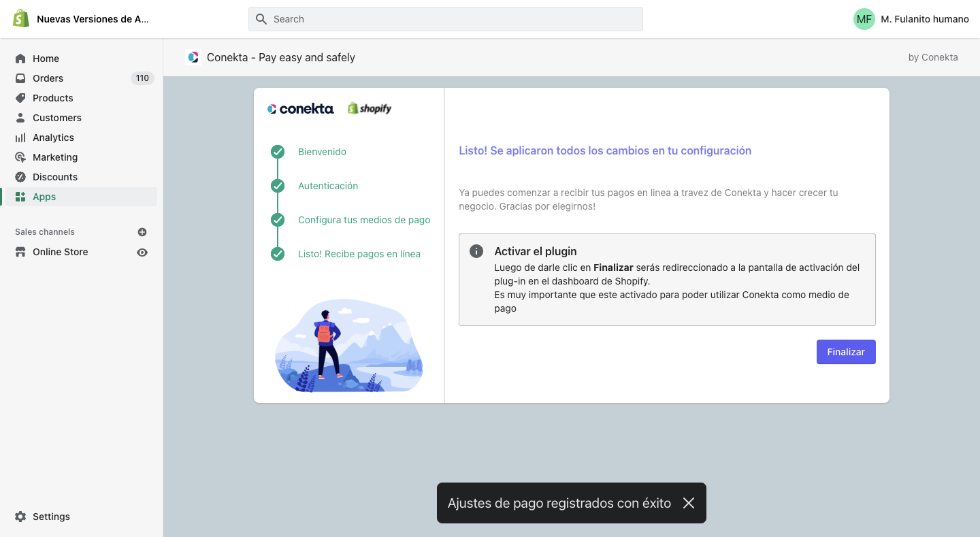Click the MF user avatar
The image size is (980, 537).
(864, 19)
